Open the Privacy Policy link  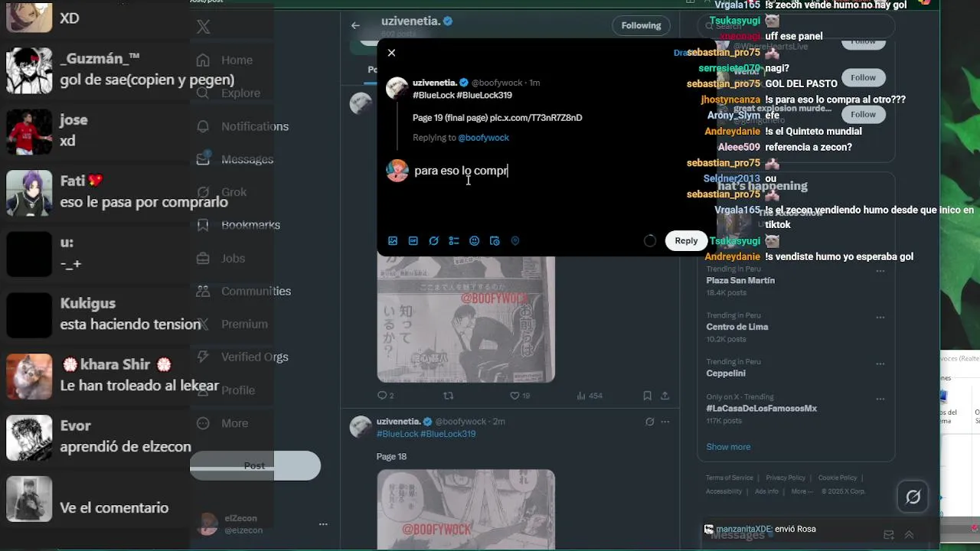[x=786, y=478]
